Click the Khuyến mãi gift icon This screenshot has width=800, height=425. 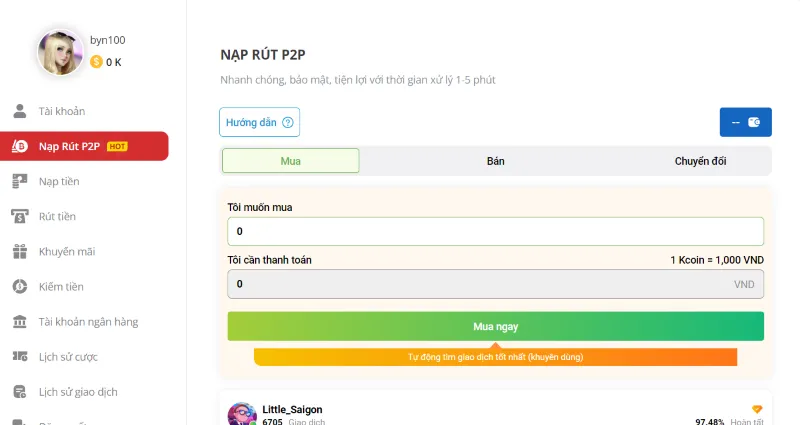20,251
